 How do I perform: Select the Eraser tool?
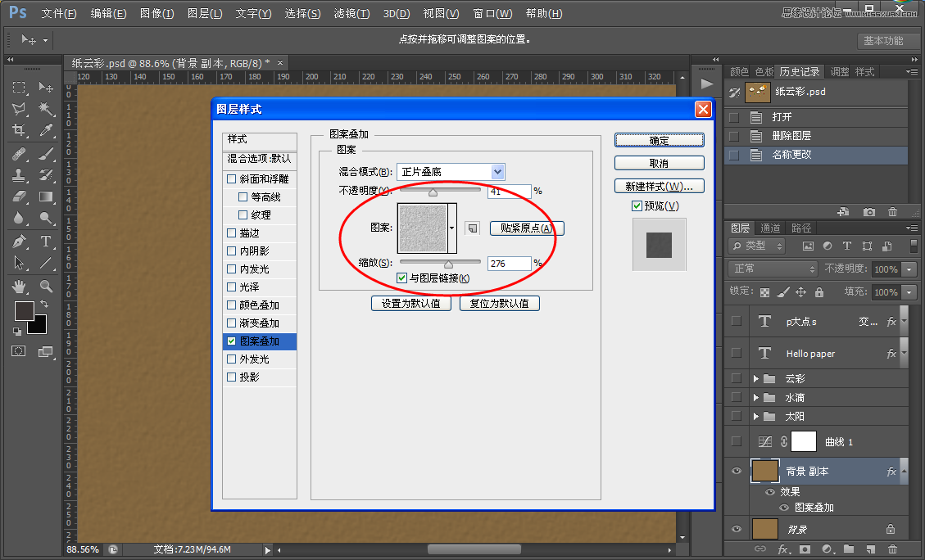[x=19, y=196]
